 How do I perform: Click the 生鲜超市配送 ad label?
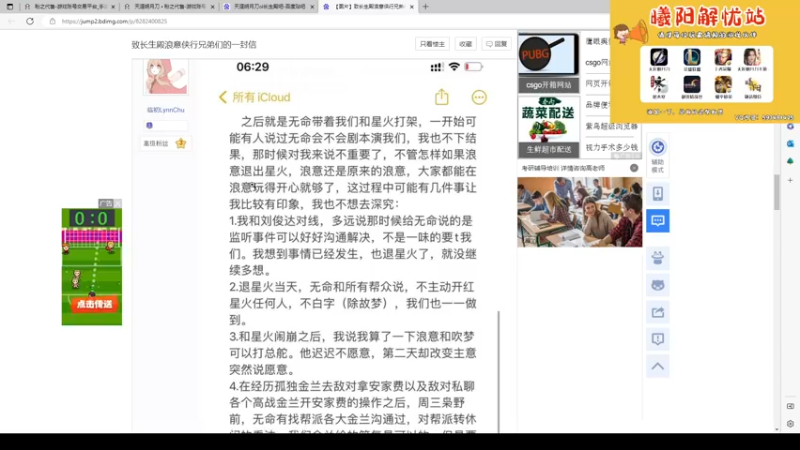point(548,149)
